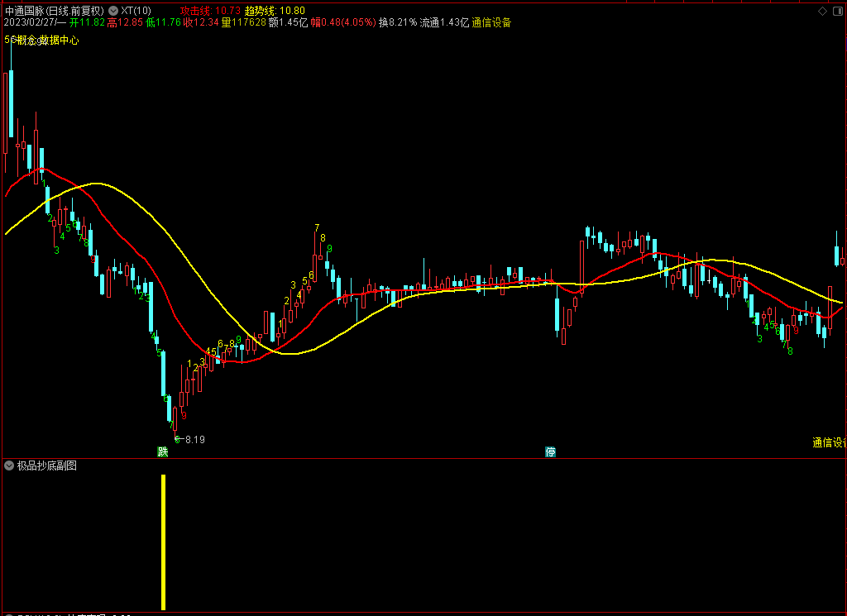Select the XT(10) indicator label
This screenshot has width=847, height=616.
pyautogui.click(x=136, y=11)
